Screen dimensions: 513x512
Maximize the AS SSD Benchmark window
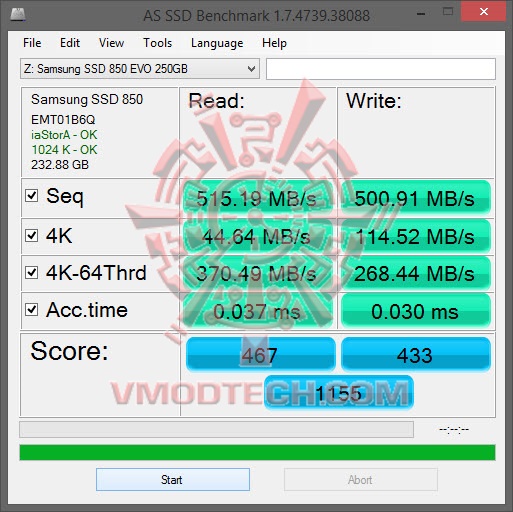click(x=448, y=12)
